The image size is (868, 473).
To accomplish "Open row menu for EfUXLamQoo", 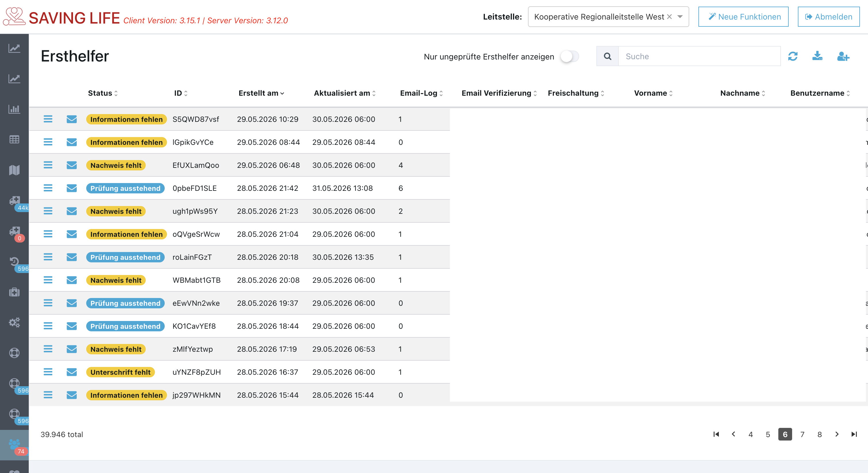I will click(48, 165).
